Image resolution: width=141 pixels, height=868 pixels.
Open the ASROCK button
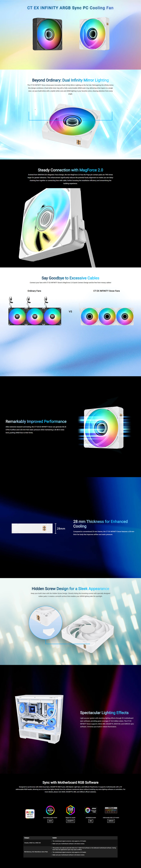coord(111,821)
